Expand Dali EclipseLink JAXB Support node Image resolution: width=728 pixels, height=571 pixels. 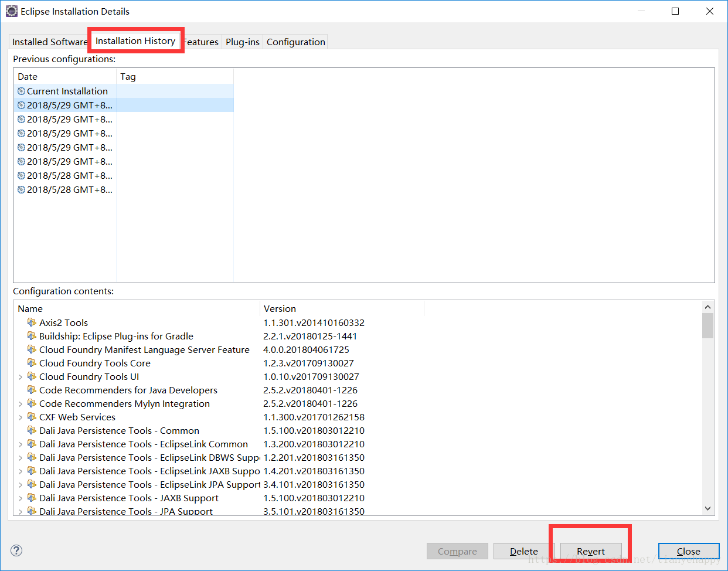click(x=21, y=471)
